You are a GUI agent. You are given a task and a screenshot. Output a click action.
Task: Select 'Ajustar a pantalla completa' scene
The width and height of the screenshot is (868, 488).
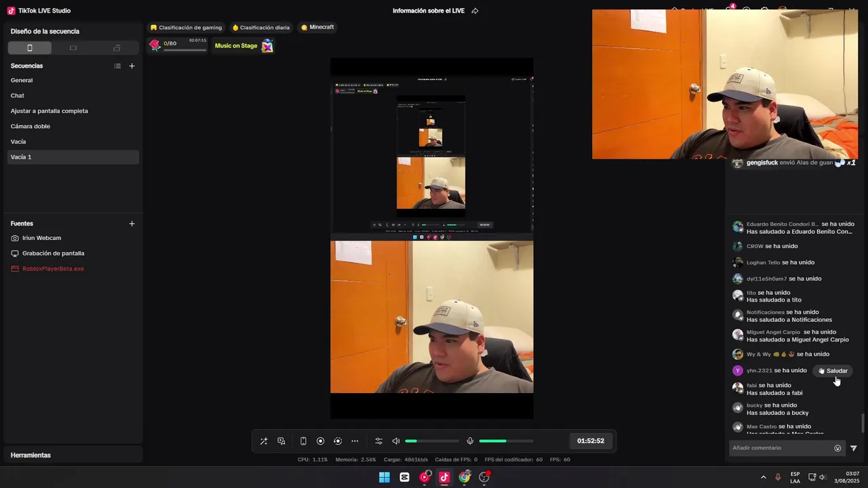click(73, 111)
